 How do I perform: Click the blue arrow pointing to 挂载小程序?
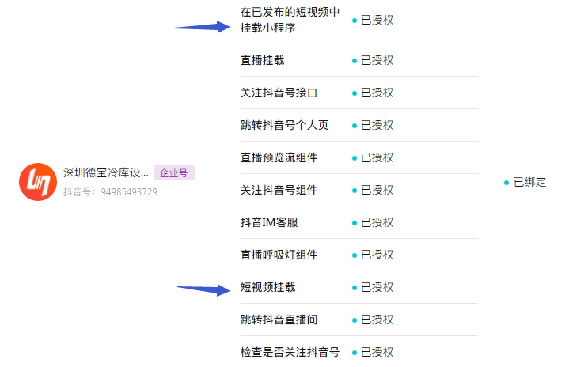point(202,27)
